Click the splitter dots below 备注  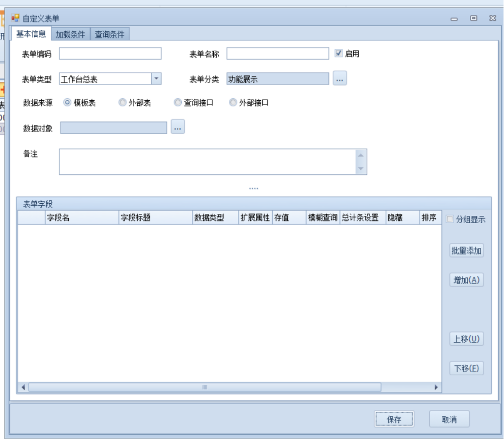coord(253,188)
